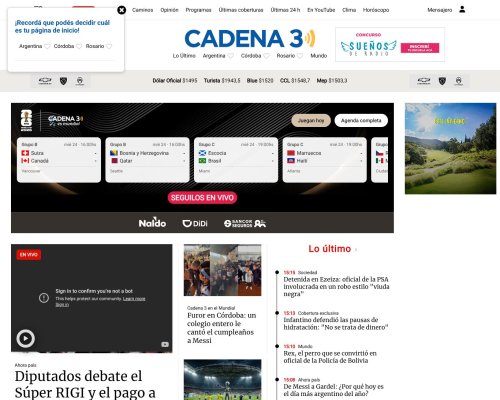The image size is (500, 400).
Task: Click the YouTube icon on the video
Action: pyautogui.click(x=165, y=344)
